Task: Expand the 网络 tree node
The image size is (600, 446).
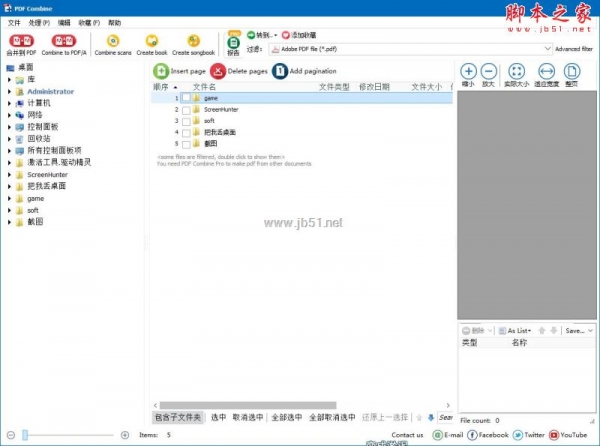Action: click(x=10, y=115)
